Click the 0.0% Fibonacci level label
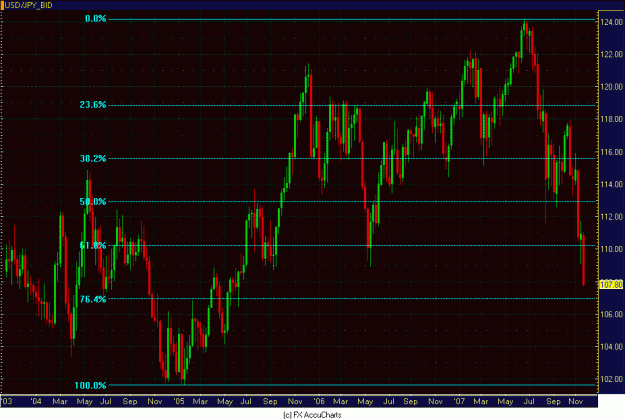The height and width of the screenshot is (419, 625). pos(96,19)
